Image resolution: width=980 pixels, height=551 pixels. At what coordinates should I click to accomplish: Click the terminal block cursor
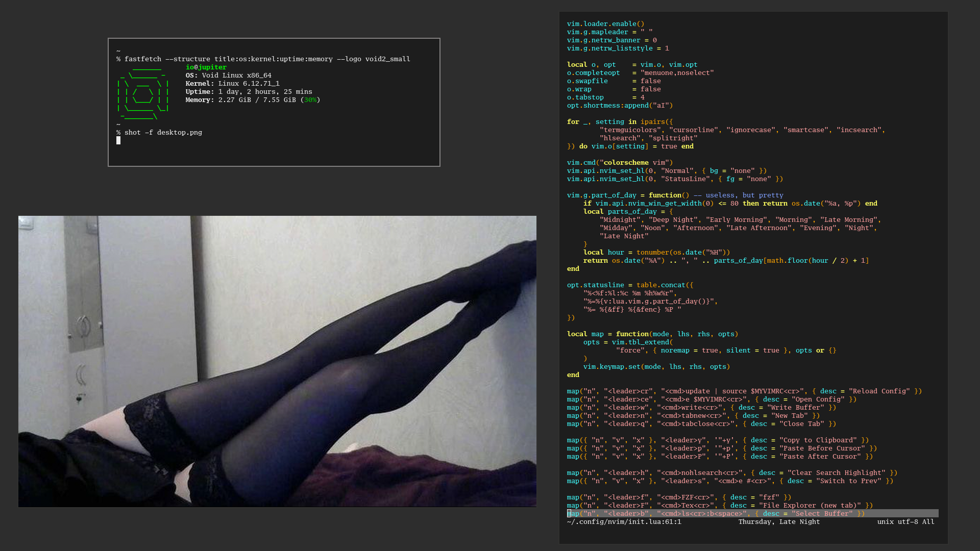(x=118, y=140)
